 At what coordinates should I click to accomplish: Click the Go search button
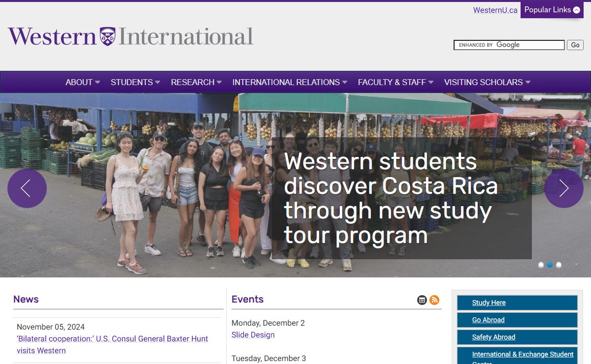point(575,45)
